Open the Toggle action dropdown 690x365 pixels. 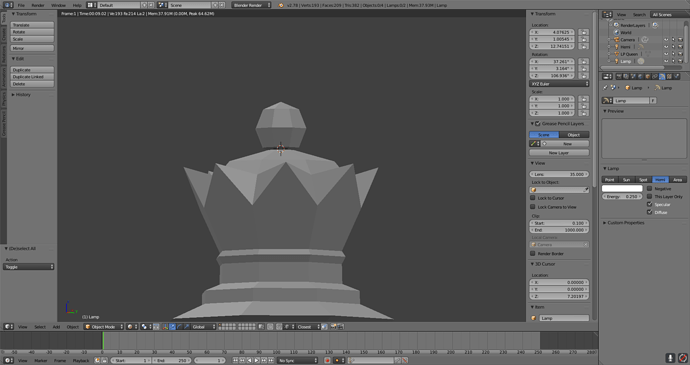click(x=29, y=267)
